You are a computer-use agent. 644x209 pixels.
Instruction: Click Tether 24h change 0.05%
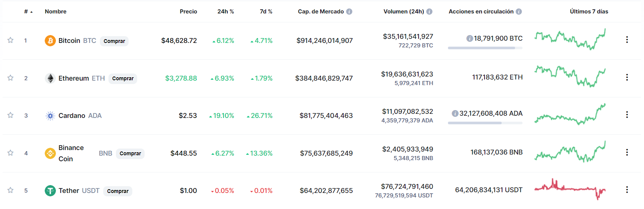222,191
